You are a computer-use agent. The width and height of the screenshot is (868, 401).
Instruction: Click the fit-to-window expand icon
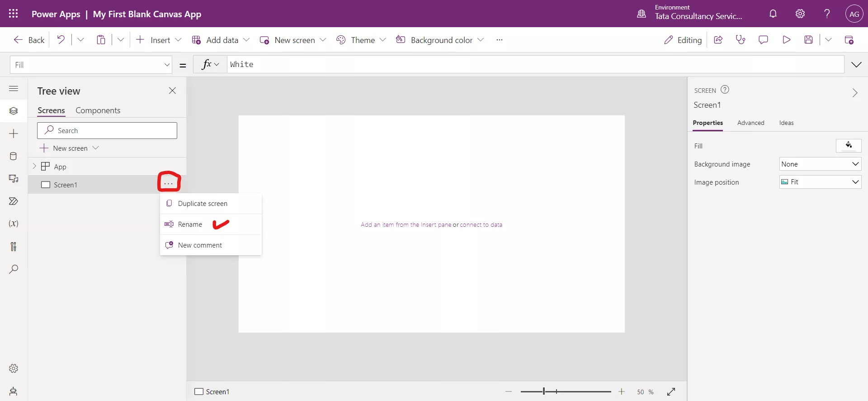pyautogui.click(x=671, y=391)
